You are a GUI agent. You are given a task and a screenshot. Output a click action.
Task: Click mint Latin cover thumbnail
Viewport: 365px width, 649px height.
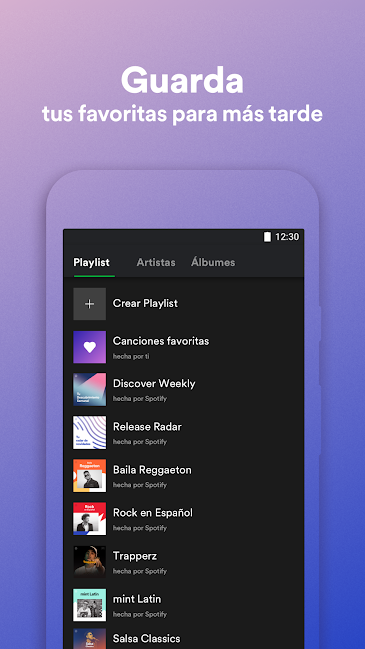click(x=89, y=605)
